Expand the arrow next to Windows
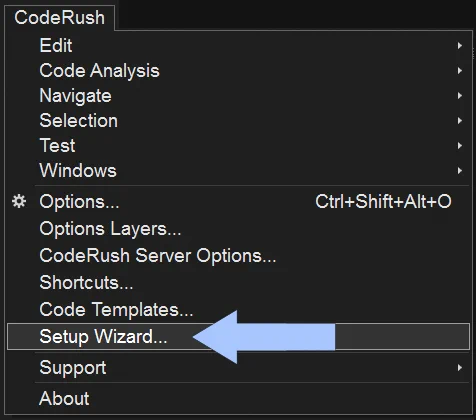The image size is (476, 420). coord(460,171)
